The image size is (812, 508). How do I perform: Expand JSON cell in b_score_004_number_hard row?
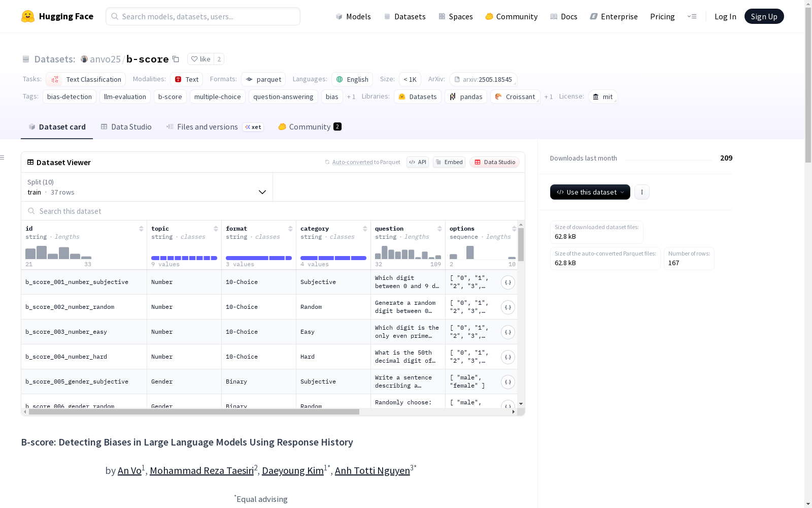tap(508, 357)
